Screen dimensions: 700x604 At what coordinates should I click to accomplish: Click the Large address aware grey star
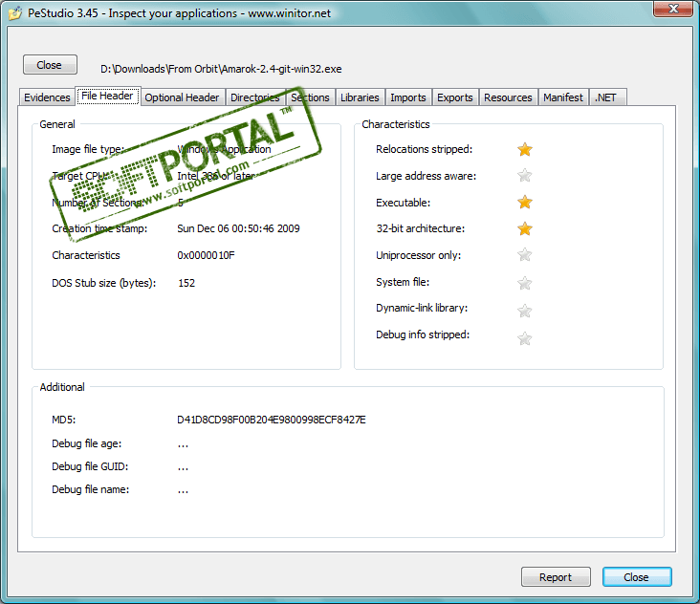525,175
